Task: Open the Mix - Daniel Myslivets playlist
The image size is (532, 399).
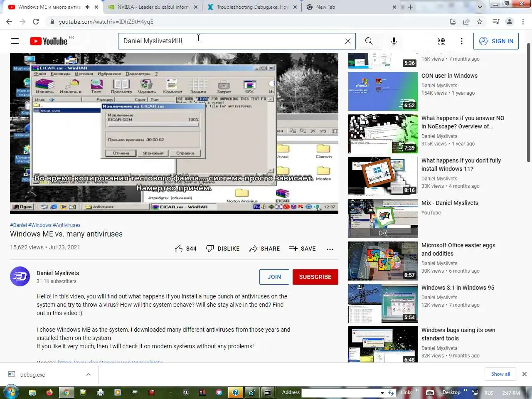Action: (450, 203)
